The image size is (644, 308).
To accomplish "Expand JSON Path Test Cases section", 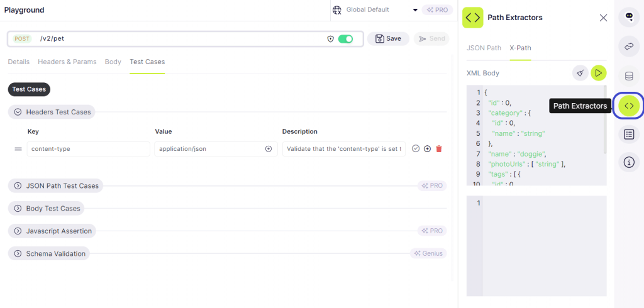I will (x=18, y=186).
